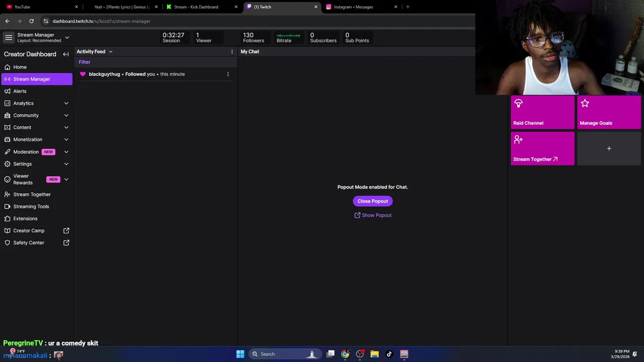Click the Raid Channel tile
This screenshot has width=644, height=362.
coord(542,112)
